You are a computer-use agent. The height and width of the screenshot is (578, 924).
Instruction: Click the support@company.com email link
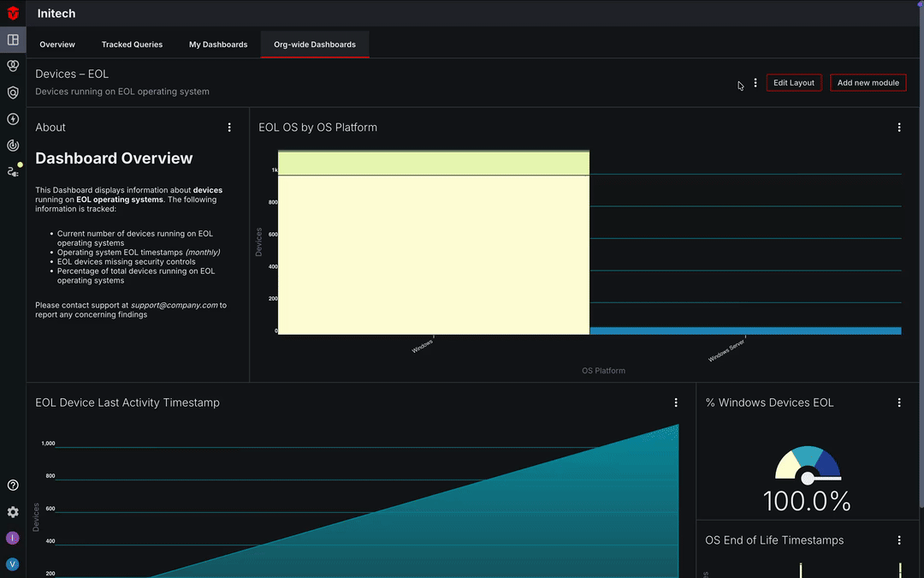pos(175,305)
